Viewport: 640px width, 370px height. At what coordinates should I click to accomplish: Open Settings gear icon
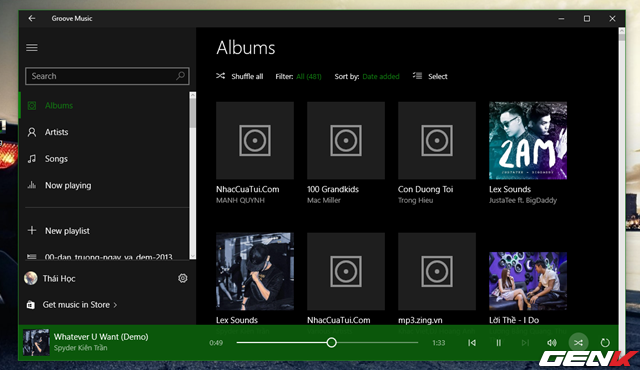pyautogui.click(x=182, y=278)
